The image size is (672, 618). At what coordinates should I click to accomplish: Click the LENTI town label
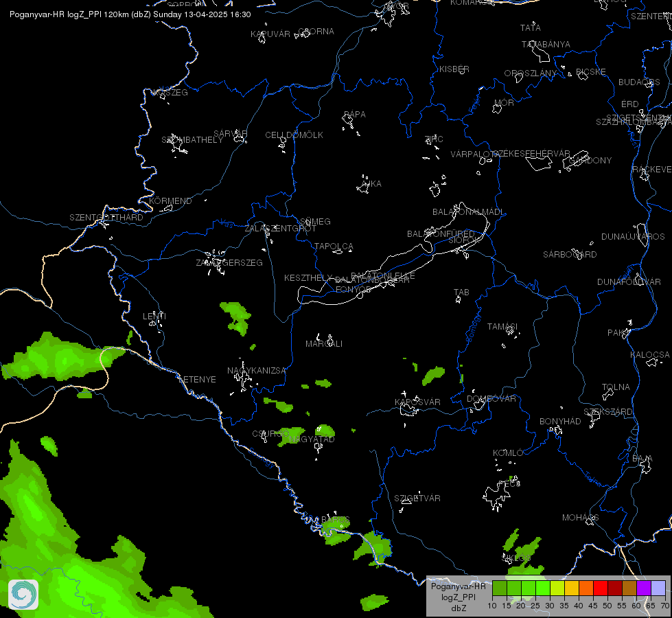coord(154,316)
